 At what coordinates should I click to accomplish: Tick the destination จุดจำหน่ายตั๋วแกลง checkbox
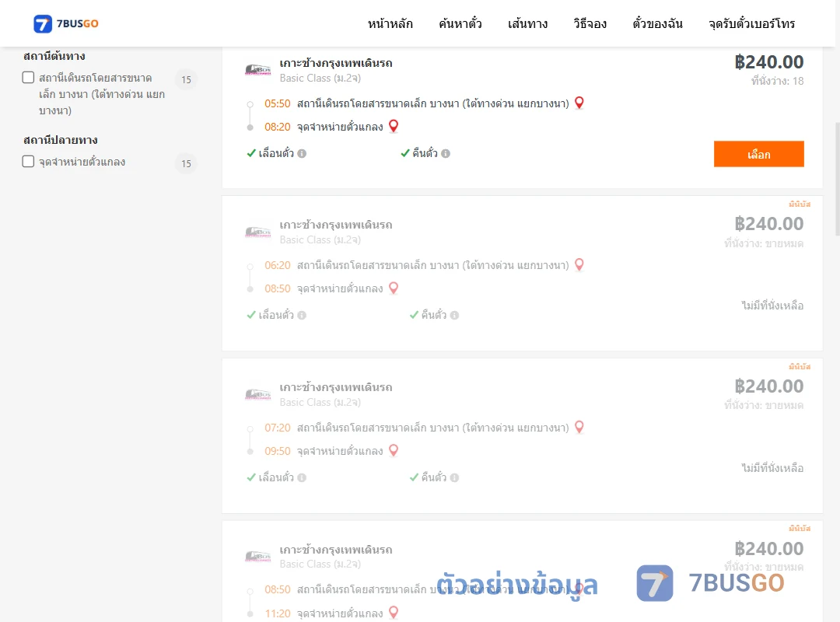coord(29,161)
